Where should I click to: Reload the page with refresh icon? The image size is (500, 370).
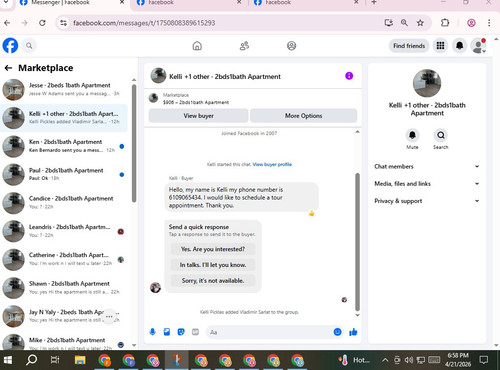click(42, 23)
